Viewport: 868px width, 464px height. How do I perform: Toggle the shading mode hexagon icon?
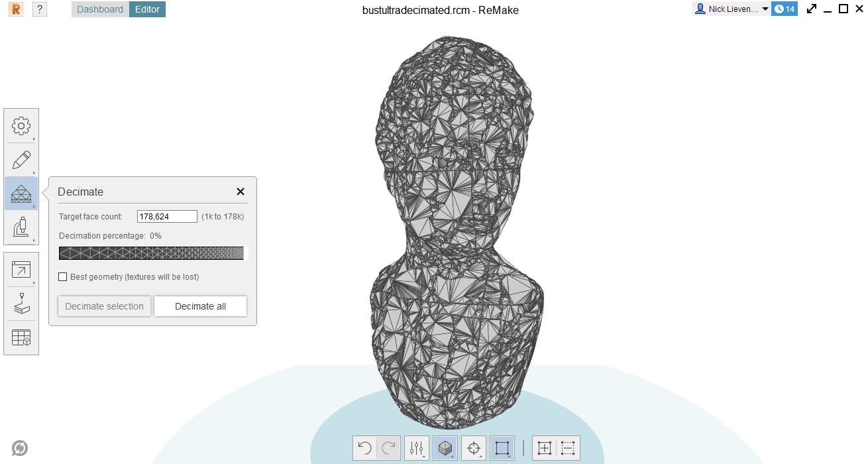pos(445,447)
